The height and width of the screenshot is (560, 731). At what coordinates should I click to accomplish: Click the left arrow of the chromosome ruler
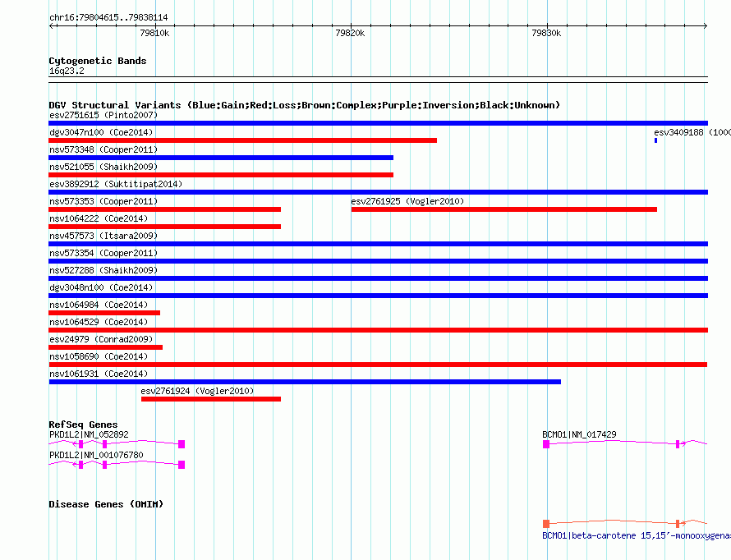coord(52,26)
